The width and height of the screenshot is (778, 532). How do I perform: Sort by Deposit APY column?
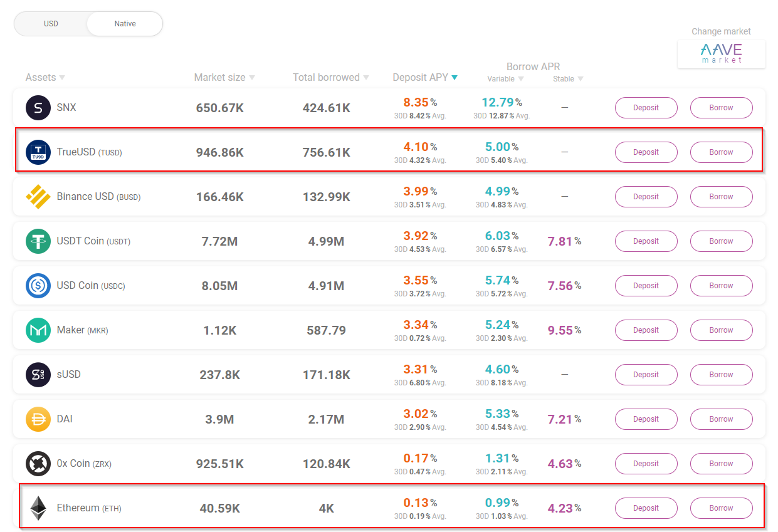[x=425, y=78]
